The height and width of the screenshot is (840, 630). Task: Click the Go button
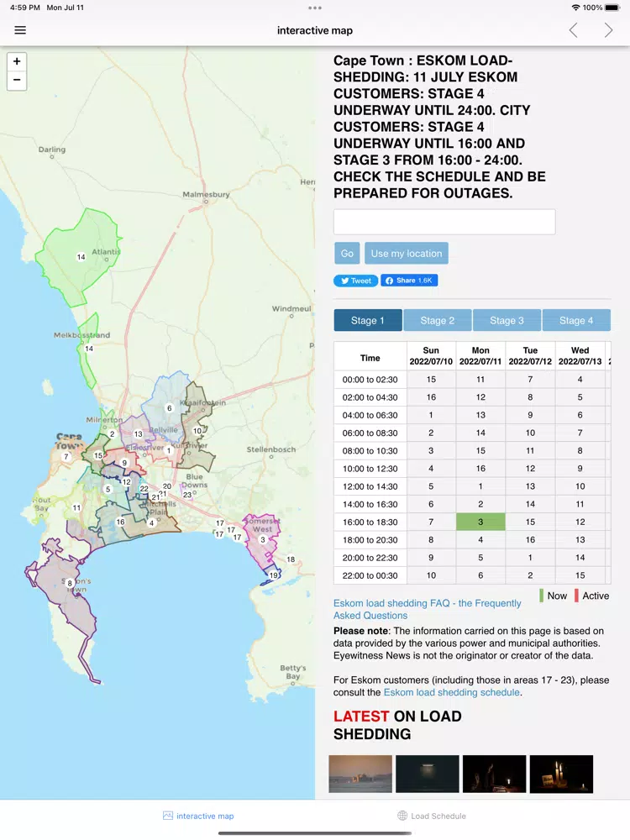347,254
